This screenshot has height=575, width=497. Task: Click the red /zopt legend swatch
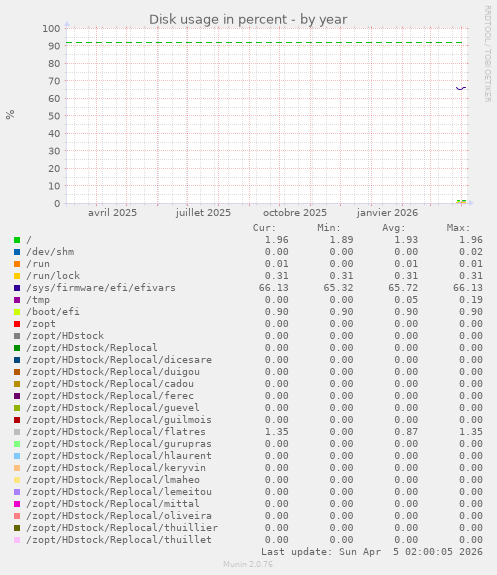coord(17,324)
